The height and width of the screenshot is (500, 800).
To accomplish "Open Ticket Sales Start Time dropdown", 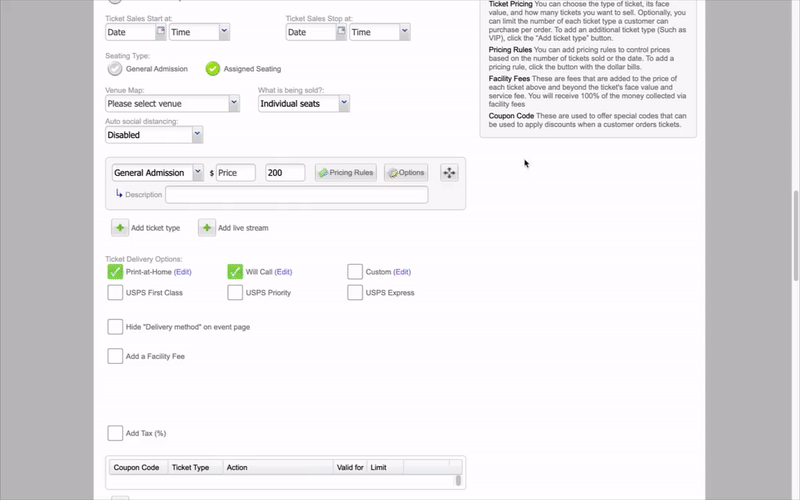I will [x=199, y=32].
